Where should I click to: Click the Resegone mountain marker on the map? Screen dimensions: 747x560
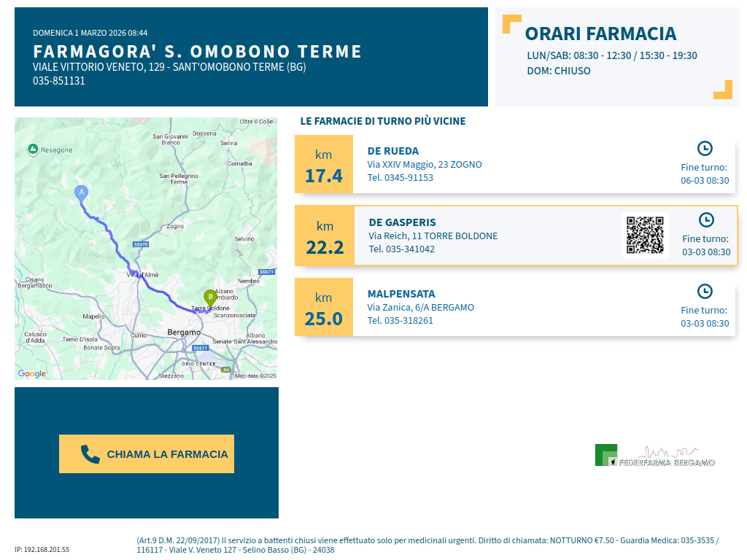click(33, 149)
